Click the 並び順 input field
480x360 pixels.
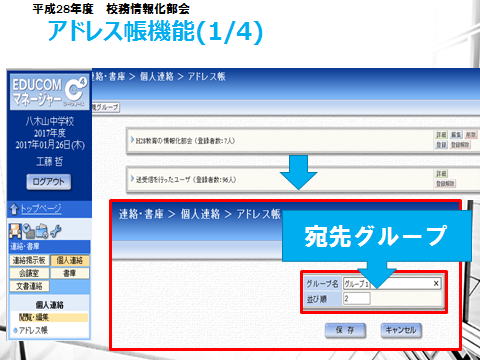[356, 298]
